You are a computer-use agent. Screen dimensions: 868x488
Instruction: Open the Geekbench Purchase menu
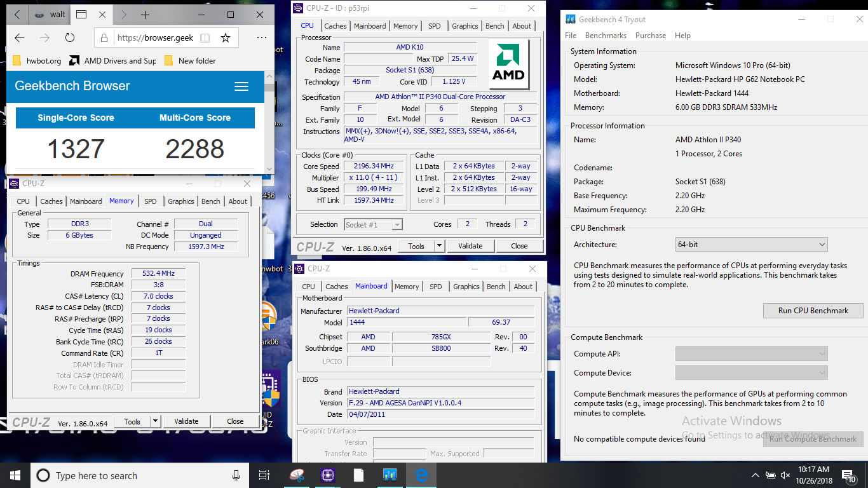pos(651,36)
